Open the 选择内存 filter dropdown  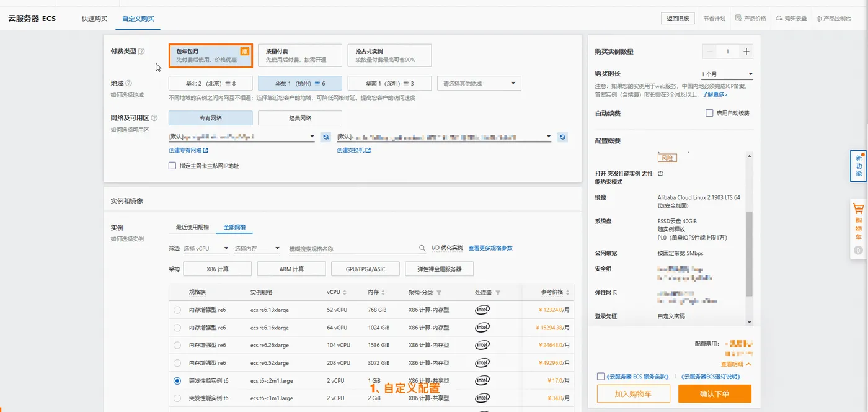point(257,248)
